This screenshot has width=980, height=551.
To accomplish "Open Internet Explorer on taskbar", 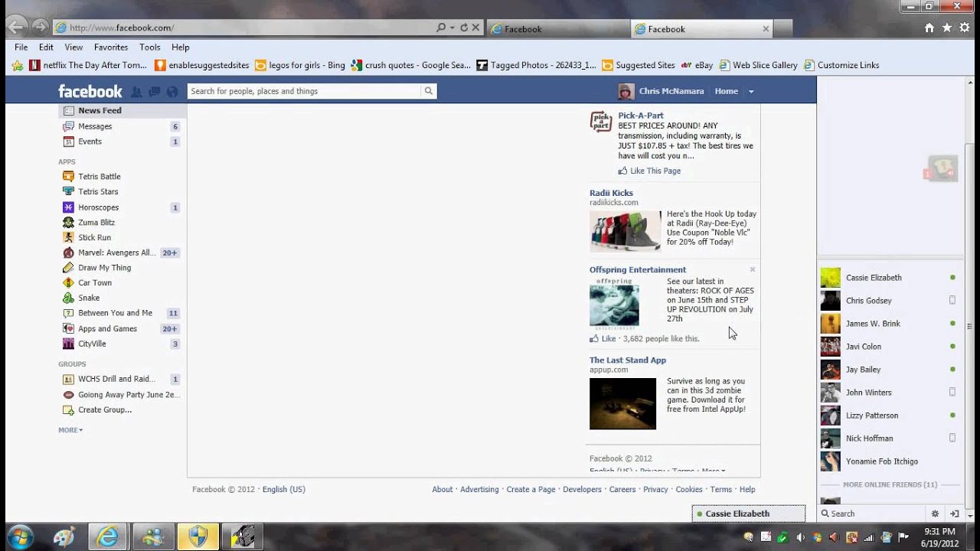I will click(x=108, y=537).
